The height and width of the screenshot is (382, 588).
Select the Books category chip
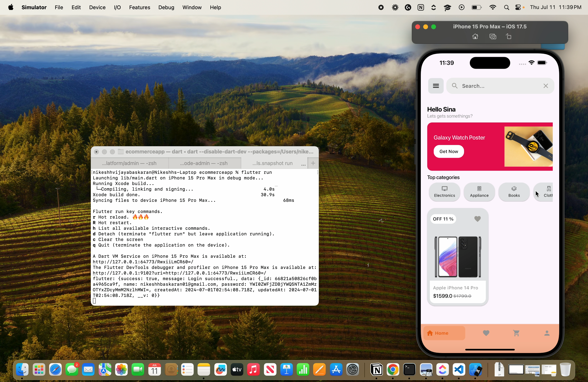click(x=514, y=192)
